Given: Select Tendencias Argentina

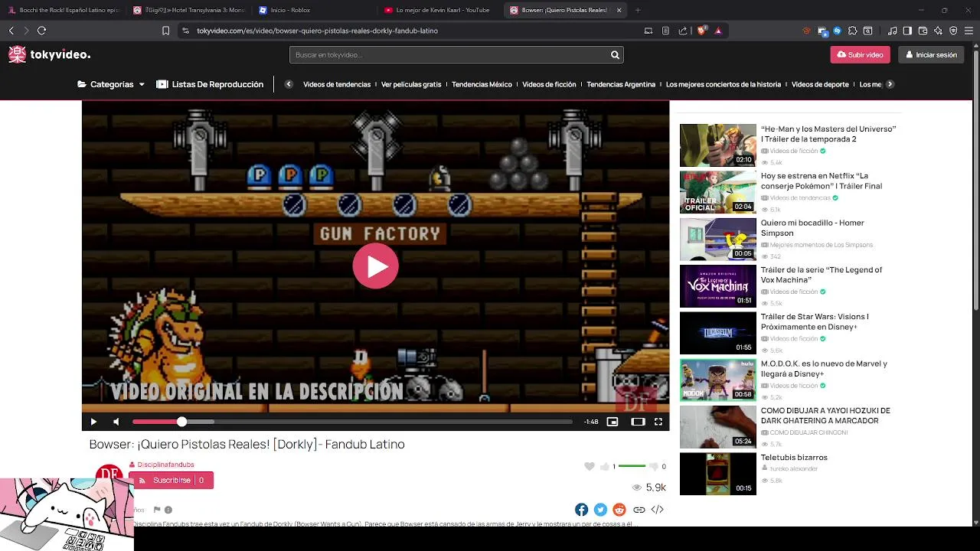Looking at the screenshot, I should [621, 84].
